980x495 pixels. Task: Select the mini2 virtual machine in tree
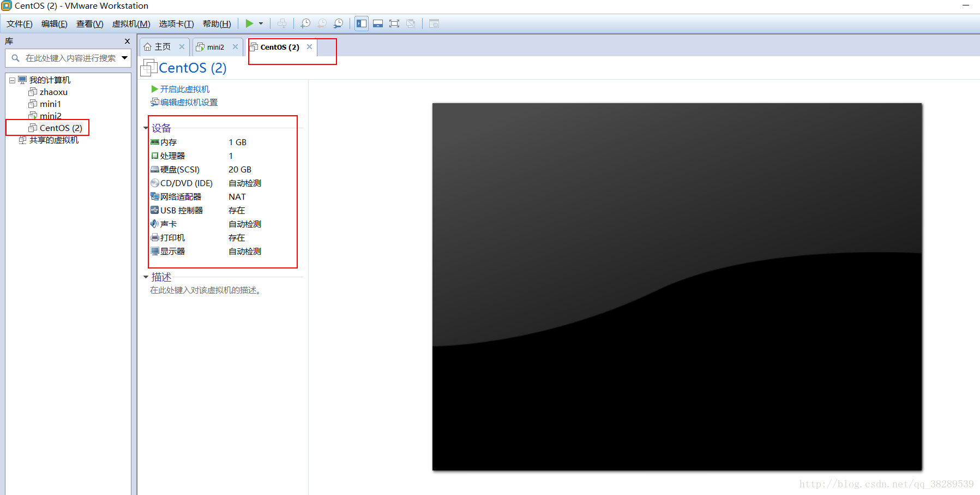[x=50, y=116]
